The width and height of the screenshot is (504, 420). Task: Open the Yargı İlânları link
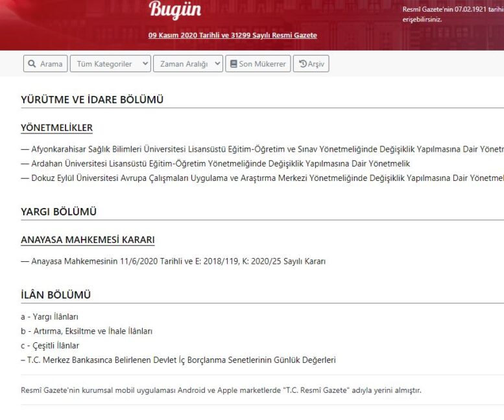click(x=49, y=317)
